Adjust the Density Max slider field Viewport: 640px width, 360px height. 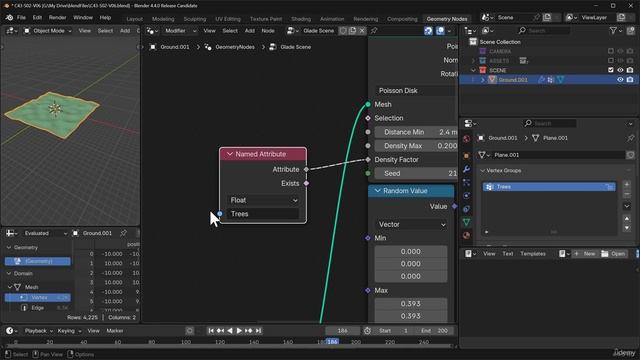416,146
